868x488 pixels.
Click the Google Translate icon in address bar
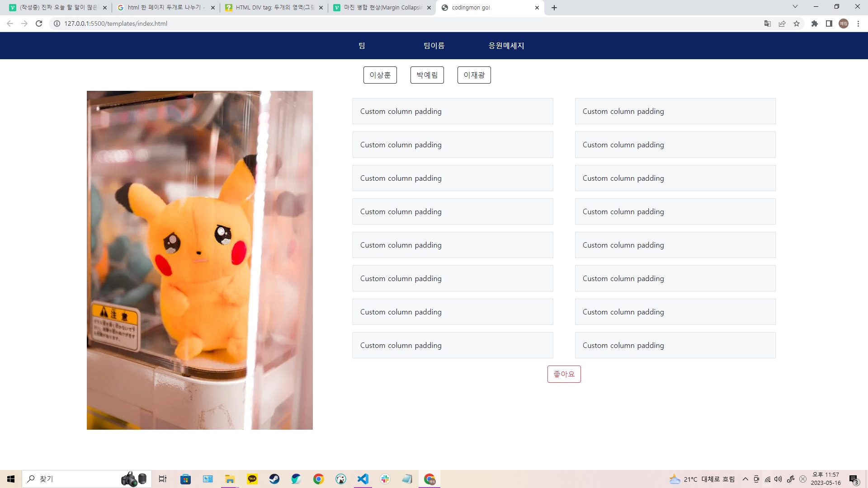(767, 23)
